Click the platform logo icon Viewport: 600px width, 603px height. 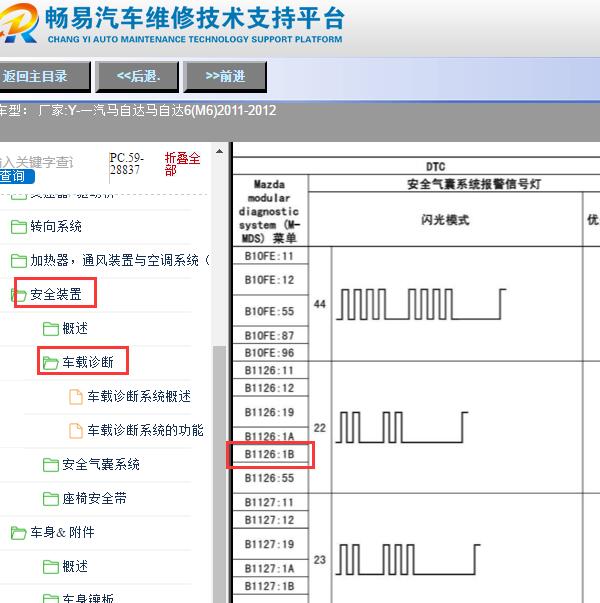tap(19, 23)
